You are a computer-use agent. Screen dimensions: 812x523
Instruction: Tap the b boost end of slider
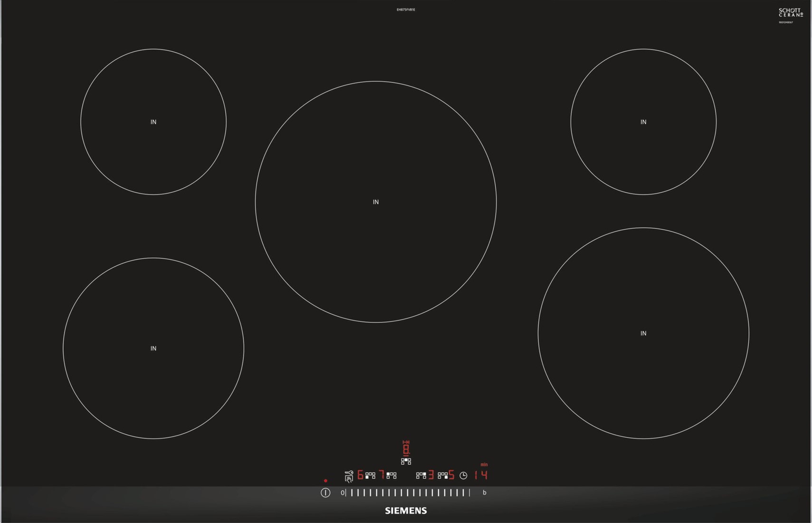pos(485,493)
